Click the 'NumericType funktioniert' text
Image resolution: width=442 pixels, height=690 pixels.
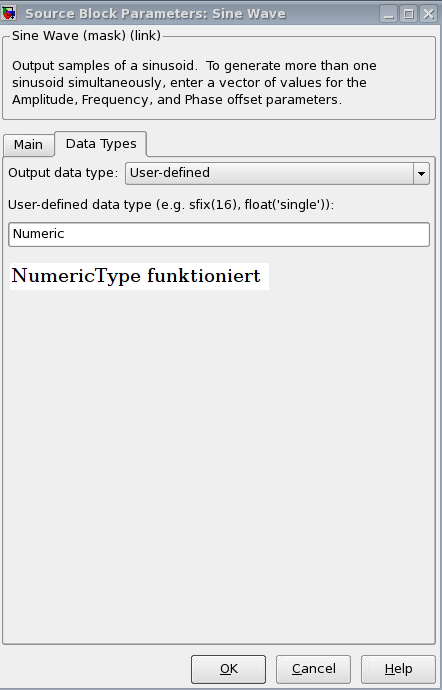(136, 276)
